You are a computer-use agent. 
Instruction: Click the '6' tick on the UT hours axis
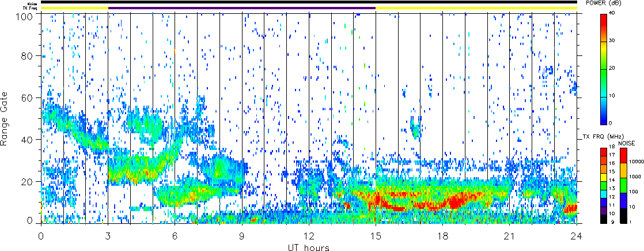(175, 235)
